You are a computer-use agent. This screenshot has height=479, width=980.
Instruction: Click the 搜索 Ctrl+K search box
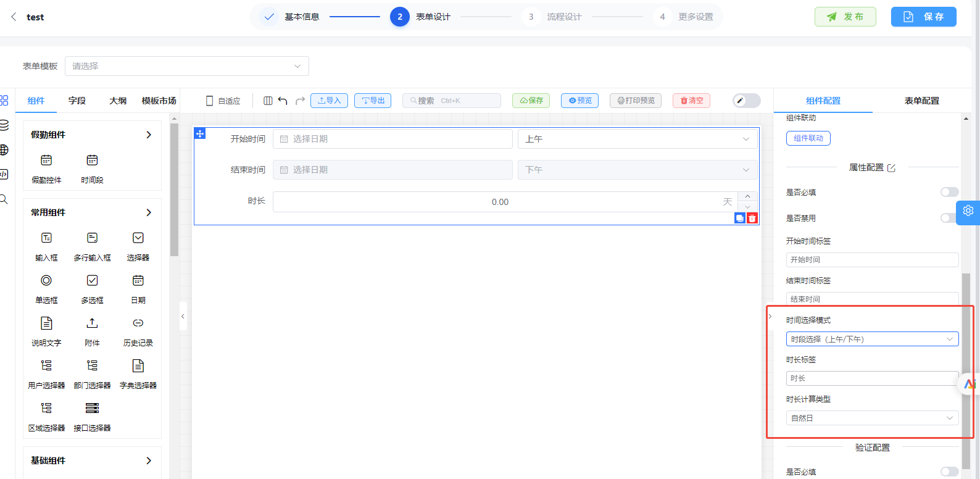[x=452, y=101]
